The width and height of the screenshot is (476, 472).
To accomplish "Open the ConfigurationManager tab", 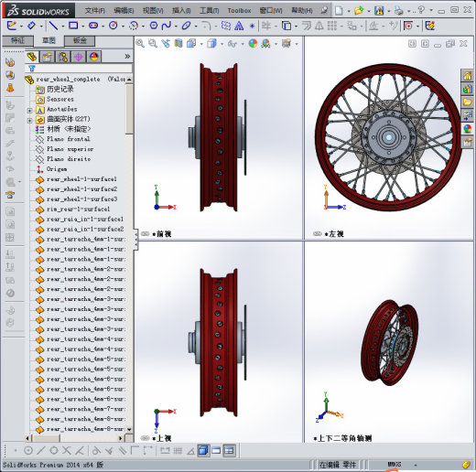I will click(x=62, y=57).
